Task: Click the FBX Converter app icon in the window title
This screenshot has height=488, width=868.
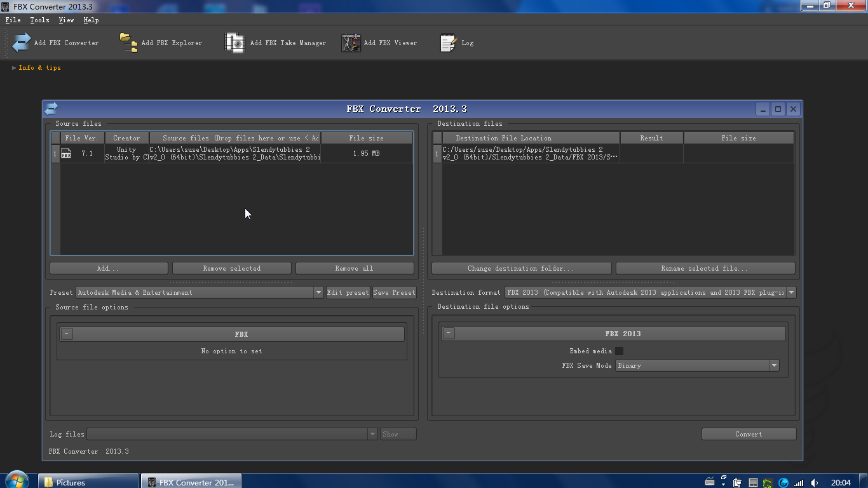Action: (x=6, y=6)
